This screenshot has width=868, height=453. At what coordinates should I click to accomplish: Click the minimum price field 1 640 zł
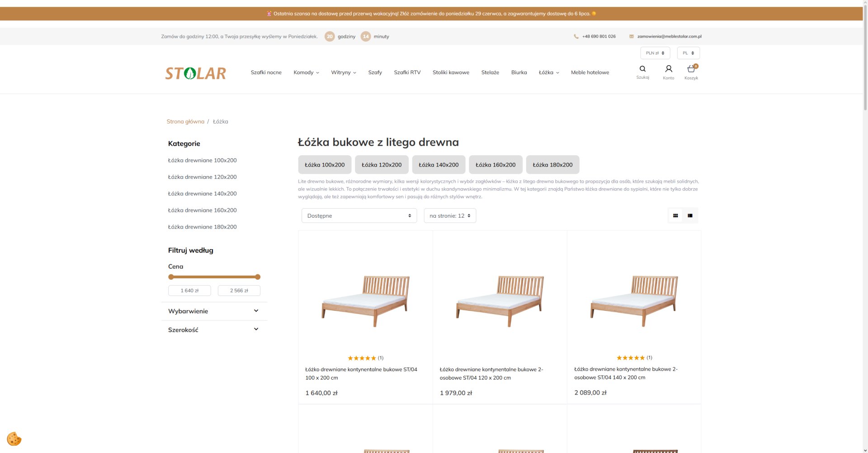point(189,291)
